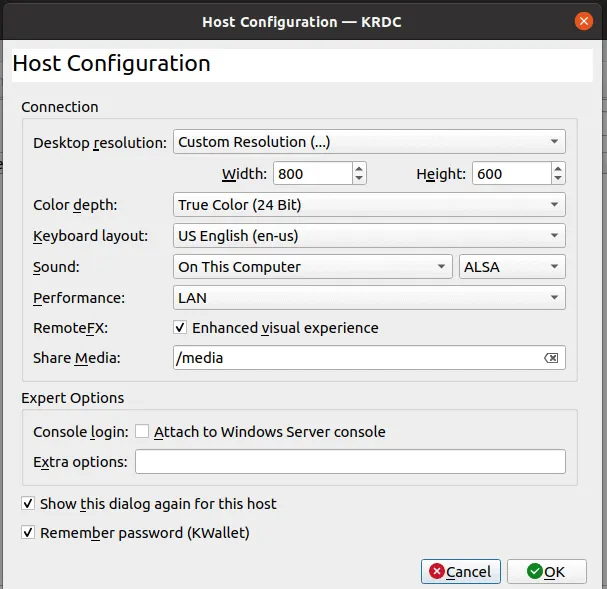607x589 pixels.
Task: Change the ALSA sound system dropdown
Action: 512,267
